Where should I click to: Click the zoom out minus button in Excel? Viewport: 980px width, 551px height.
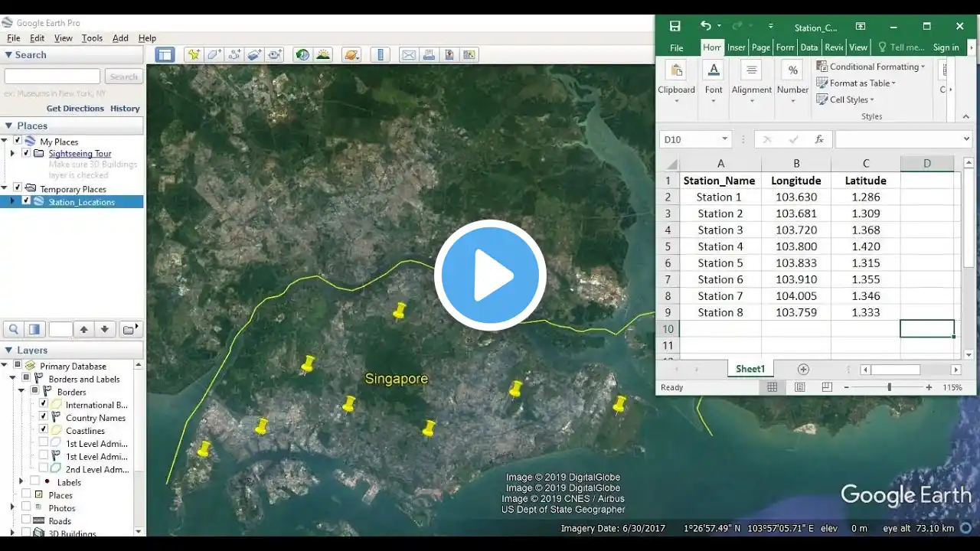click(847, 387)
